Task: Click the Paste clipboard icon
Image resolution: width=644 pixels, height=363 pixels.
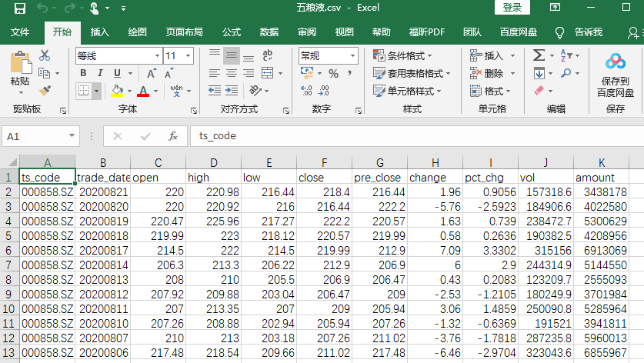Action: tap(20, 63)
